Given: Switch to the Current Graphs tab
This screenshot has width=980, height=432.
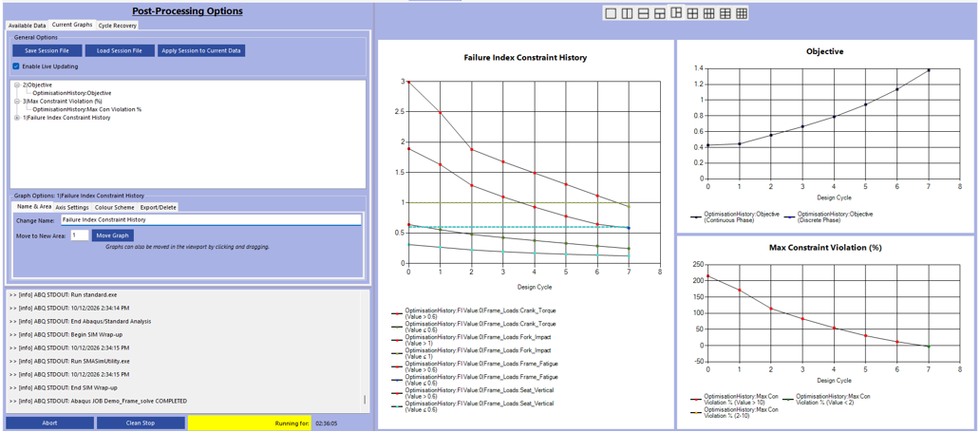Looking at the screenshot, I should pyautogui.click(x=72, y=25).
